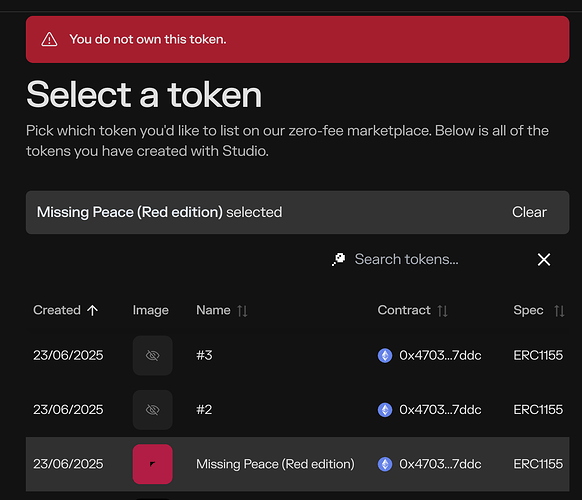The width and height of the screenshot is (582, 500).
Task: Sort by Created column arrow
Action: 92,310
